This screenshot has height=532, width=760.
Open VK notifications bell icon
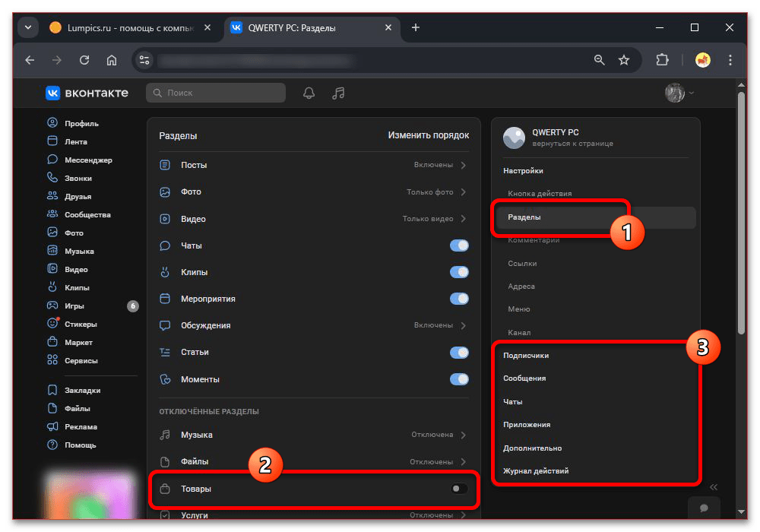(309, 93)
